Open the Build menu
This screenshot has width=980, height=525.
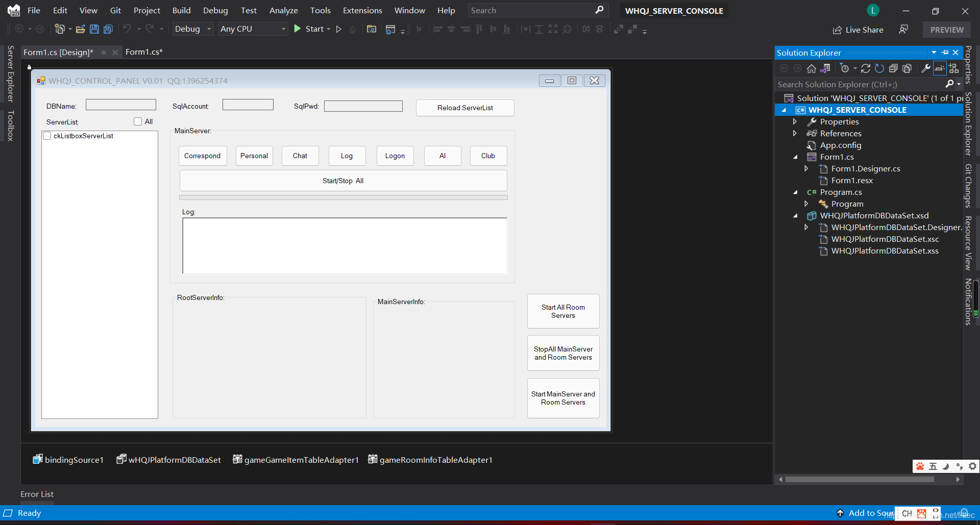(x=181, y=10)
